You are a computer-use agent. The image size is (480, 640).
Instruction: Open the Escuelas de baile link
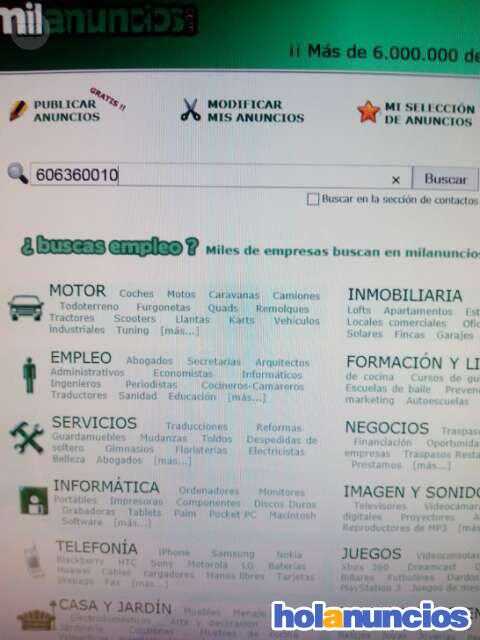coord(388,389)
